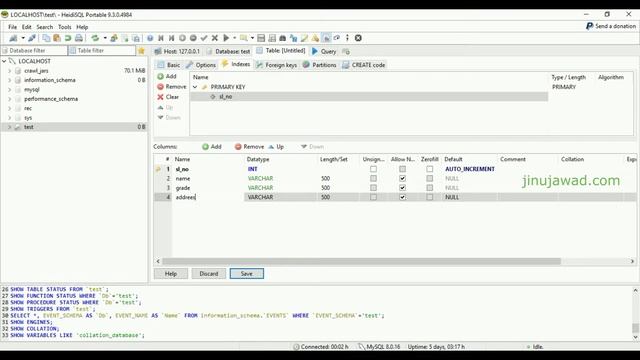Click the key icon beside PRIMARY KEY
The image size is (640, 360).
click(204, 87)
